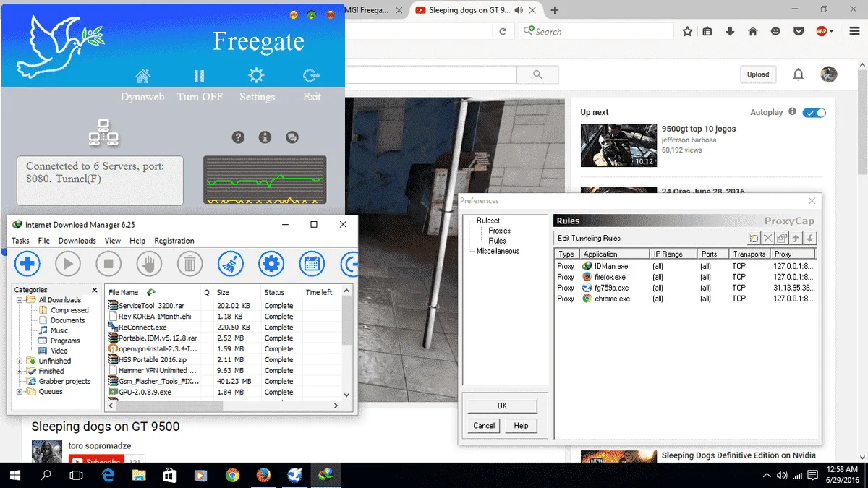The width and height of the screenshot is (868, 488).
Task: Open IDM View menu
Action: 113,241
